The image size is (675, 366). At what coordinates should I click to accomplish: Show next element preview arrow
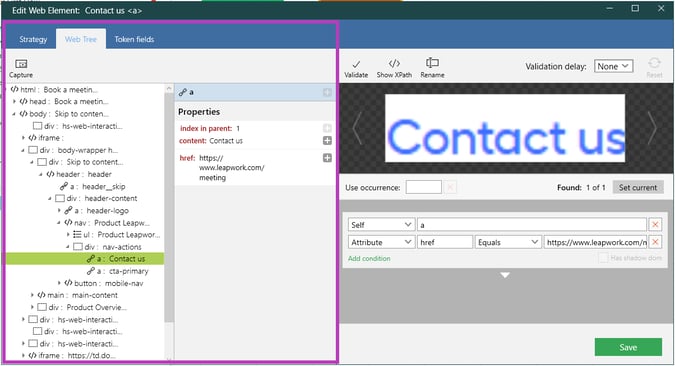click(x=653, y=128)
